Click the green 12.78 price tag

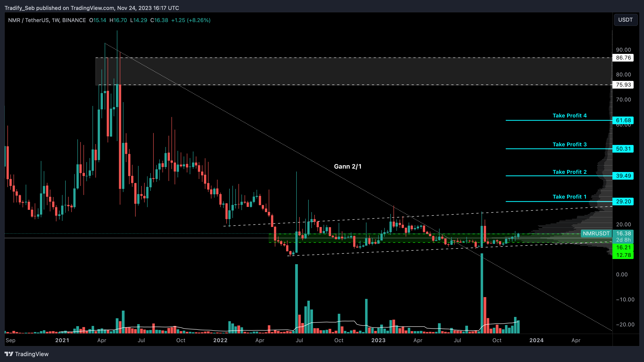[623, 255]
